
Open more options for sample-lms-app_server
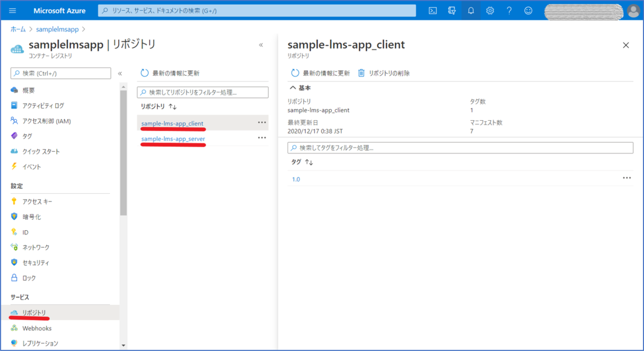click(x=262, y=138)
